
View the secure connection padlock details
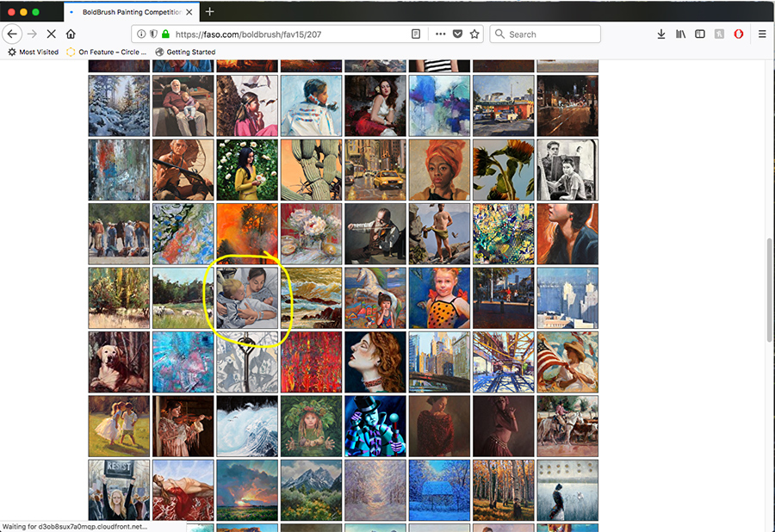(165, 34)
